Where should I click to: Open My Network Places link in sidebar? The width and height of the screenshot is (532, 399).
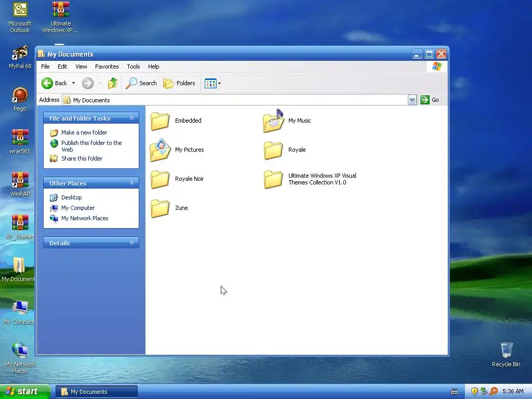[85, 218]
